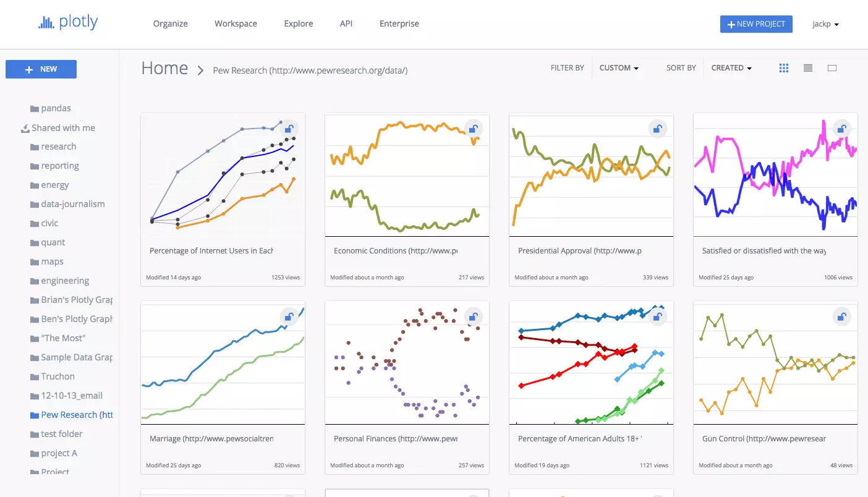The image size is (868, 497).
Task: Toggle privacy lock on Presidential Approval chart
Action: tap(657, 129)
